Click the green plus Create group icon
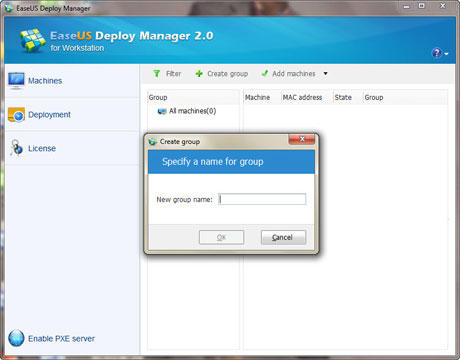Screen dimensions: 460x360 (x=199, y=74)
